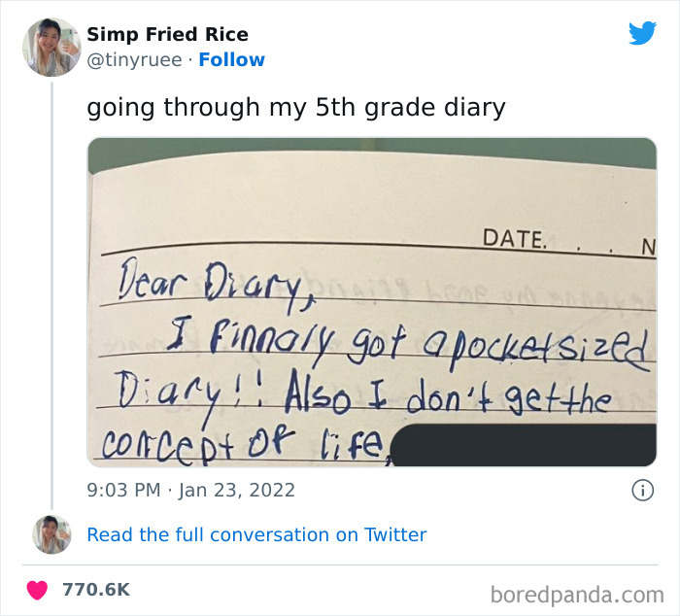This screenshot has height=616, width=680.
Task: Click the Twitter bird logo
Action: click(642, 33)
